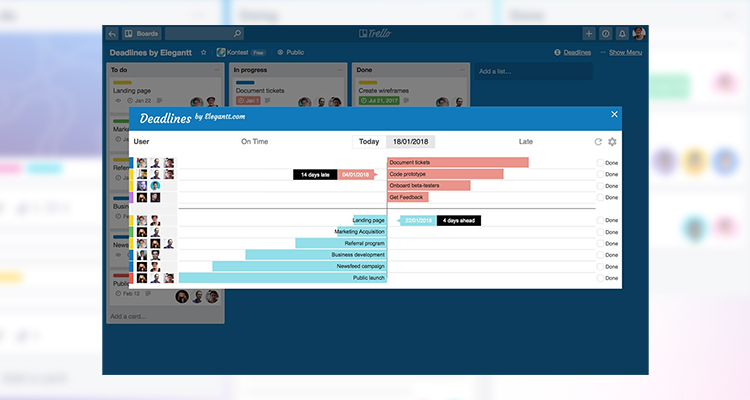Check Done for Marketing Acquisition
The image size is (750, 400).
600,232
